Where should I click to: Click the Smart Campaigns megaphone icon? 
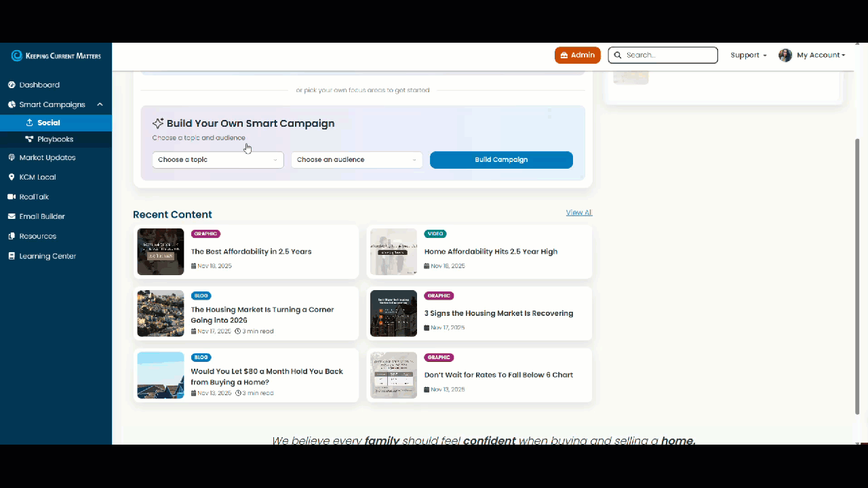pyautogui.click(x=12, y=104)
